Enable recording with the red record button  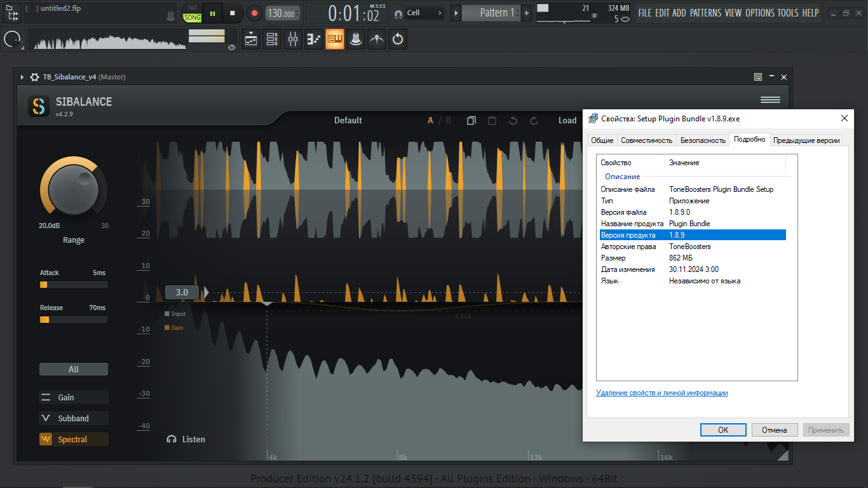click(x=254, y=13)
